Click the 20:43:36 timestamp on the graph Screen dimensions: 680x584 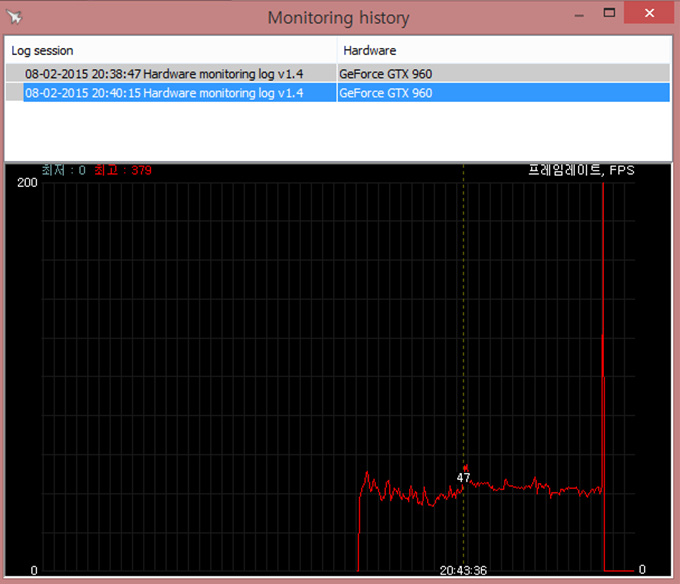click(x=463, y=571)
